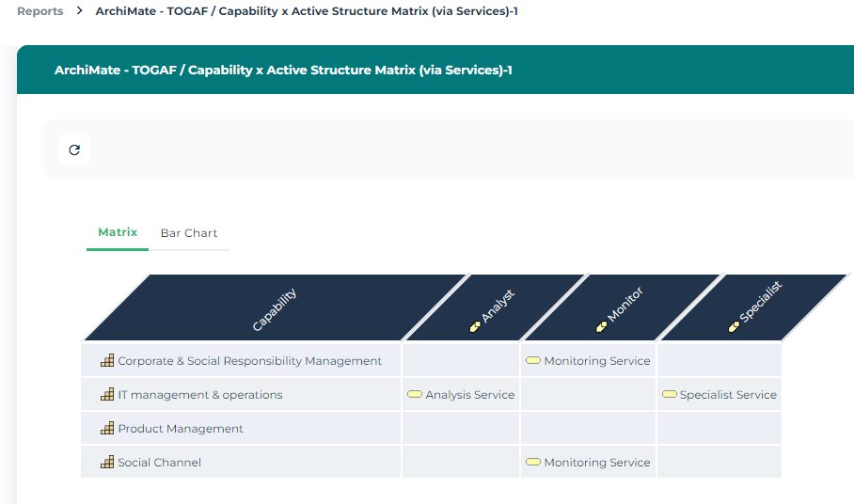The width and height of the screenshot is (854, 504).
Task: Click capability icon beside IT management & operations
Action: (107, 395)
